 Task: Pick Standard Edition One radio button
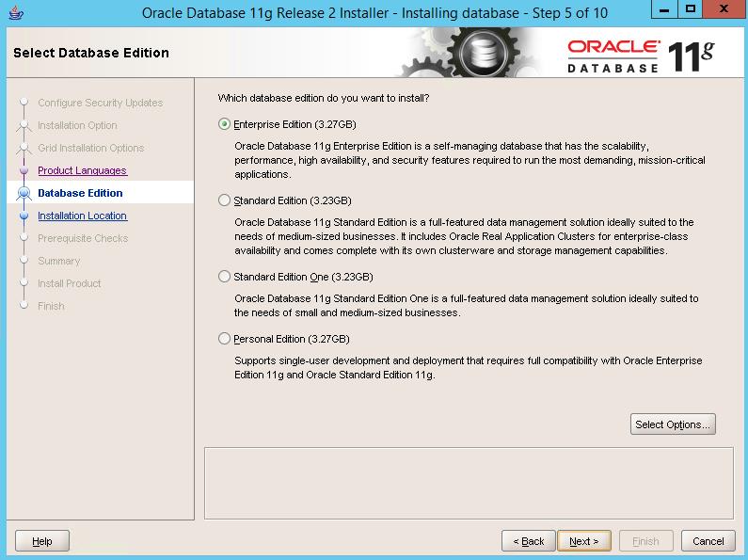(x=224, y=277)
